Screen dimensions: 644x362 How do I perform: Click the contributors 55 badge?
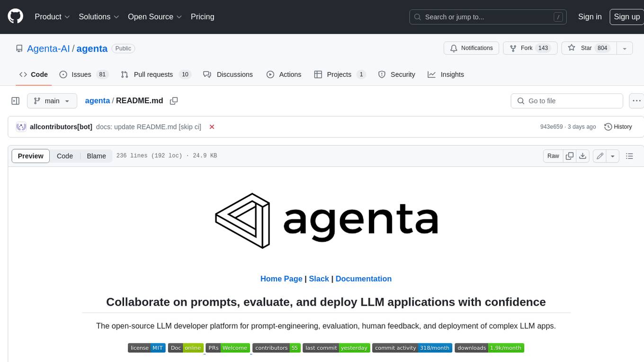click(x=276, y=348)
